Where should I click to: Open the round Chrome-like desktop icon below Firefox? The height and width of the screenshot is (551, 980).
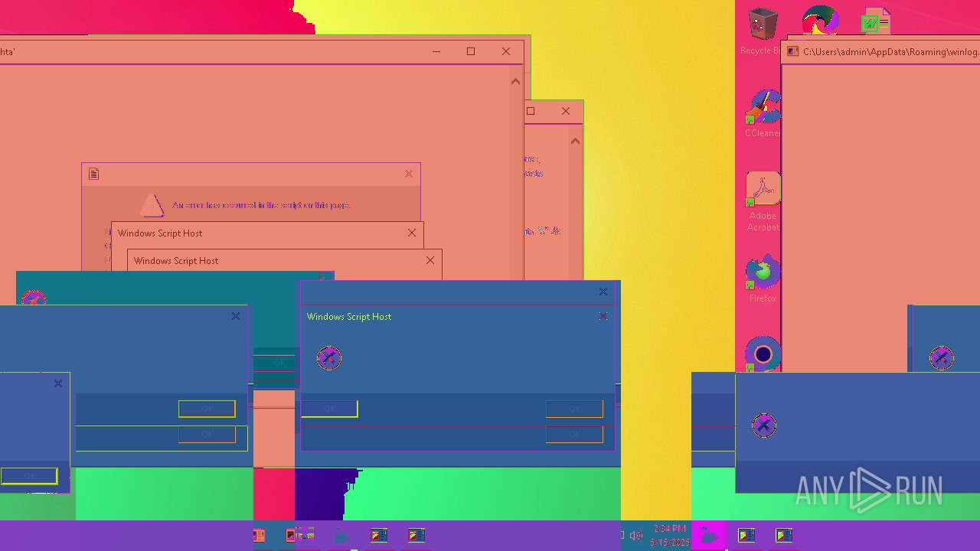763,354
